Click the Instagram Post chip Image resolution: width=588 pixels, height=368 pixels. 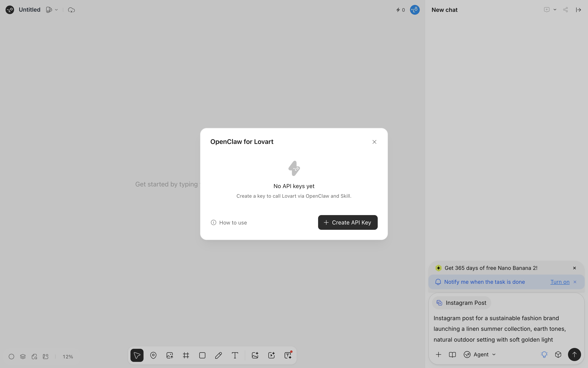point(461,303)
